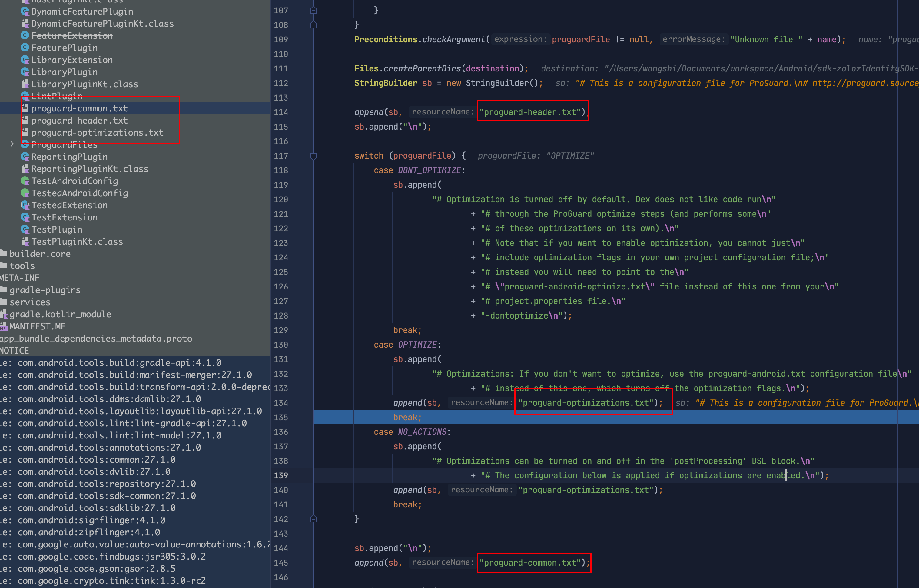
Task: Click DONT_OPTIMIZE case label
Action: click(429, 170)
